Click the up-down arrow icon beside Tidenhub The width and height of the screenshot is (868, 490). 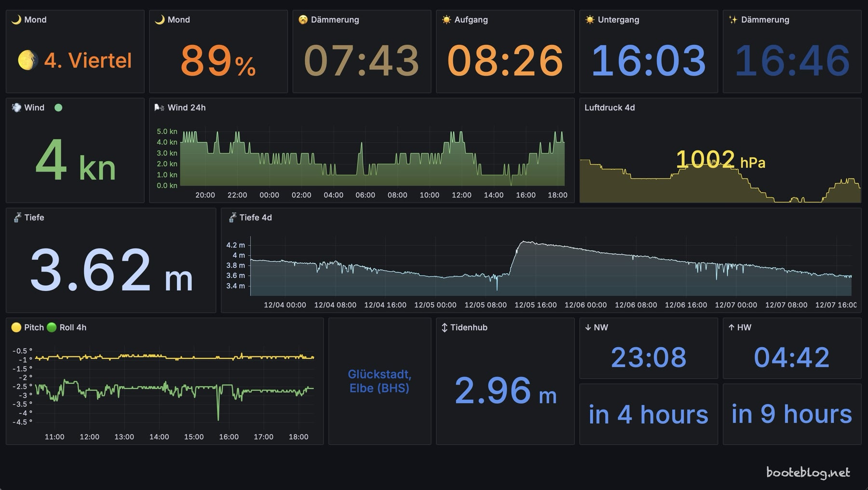[445, 327]
